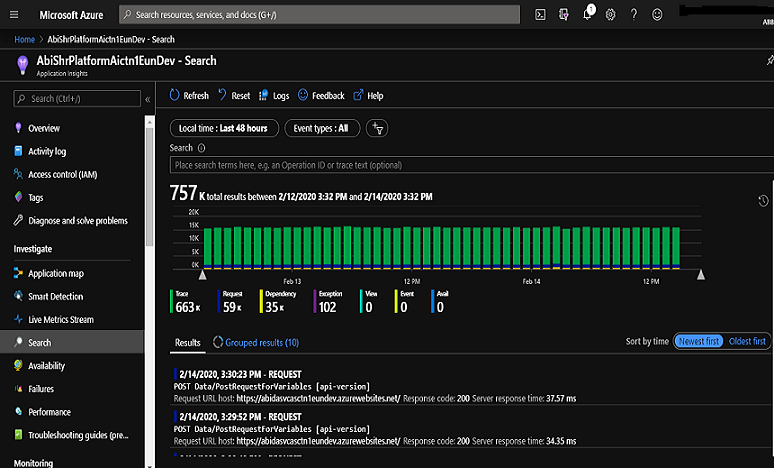The height and width of the screenshot is (468, 774).
Task: Switch to the Results tab
Action: (188, 343)
